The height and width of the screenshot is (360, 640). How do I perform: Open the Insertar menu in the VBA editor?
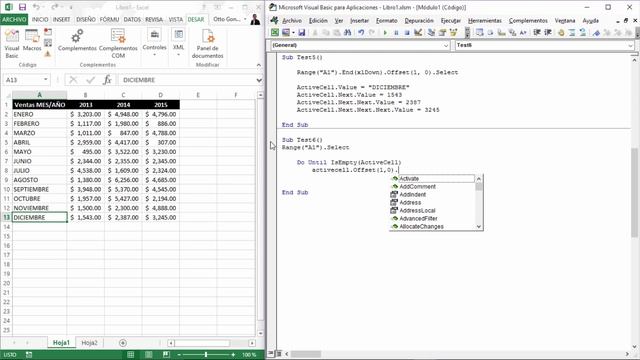[359, 20]
